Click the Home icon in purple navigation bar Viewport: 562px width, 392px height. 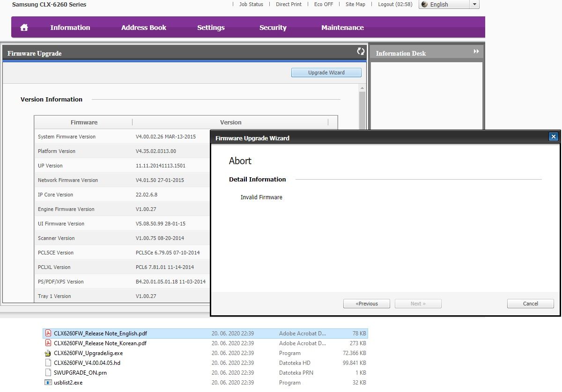[24, 28]
